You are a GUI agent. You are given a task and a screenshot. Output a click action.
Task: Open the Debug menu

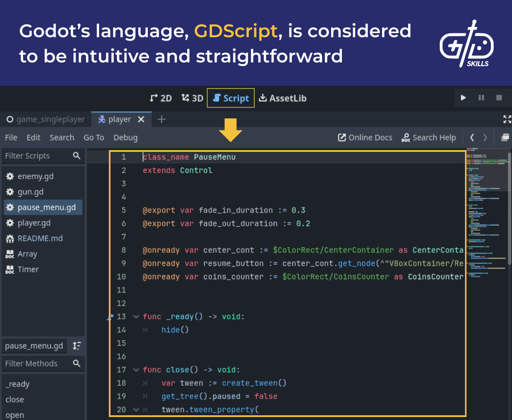point(125,137)
